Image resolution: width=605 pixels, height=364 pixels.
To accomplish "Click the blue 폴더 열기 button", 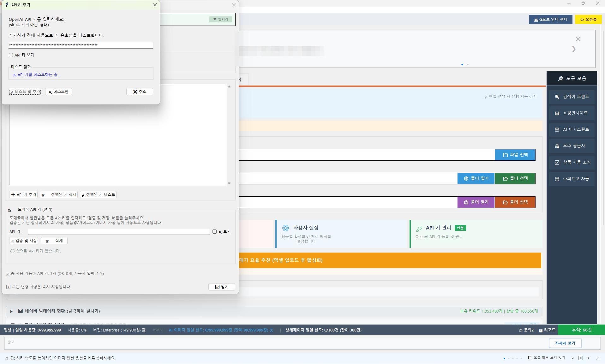I will click(476, 178).
